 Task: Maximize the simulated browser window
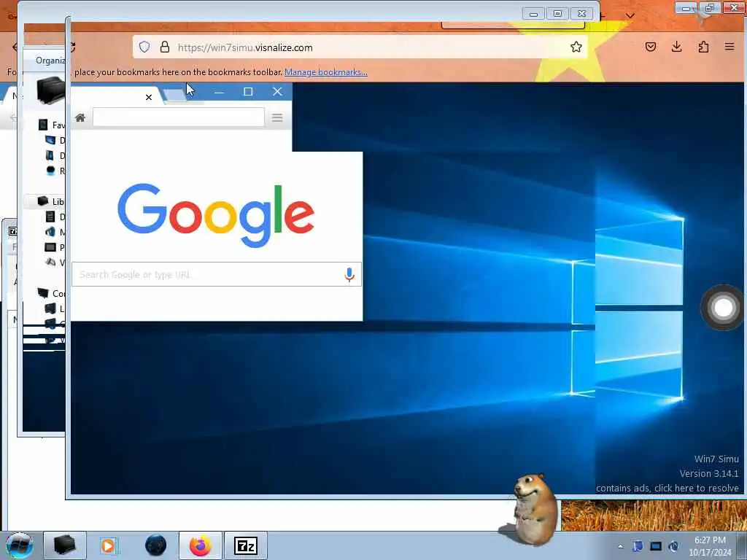tap(248, 92)
